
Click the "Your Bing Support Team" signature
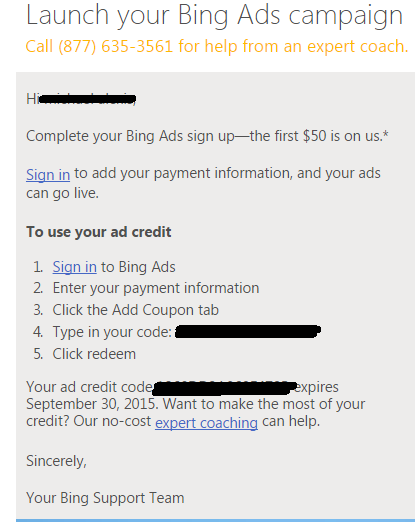pyautogui.click(x=105, y=498)
